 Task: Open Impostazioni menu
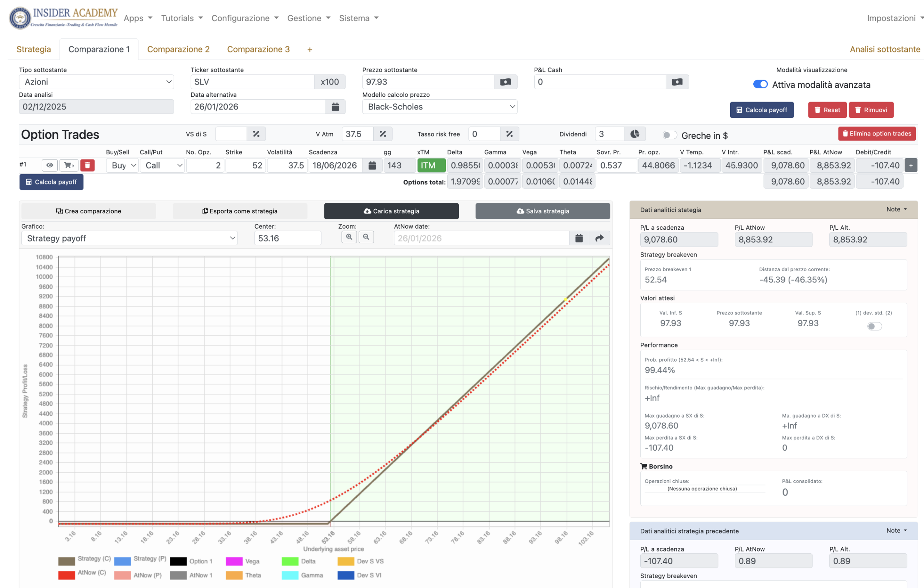pyautogui.click(x=895, y=18)
